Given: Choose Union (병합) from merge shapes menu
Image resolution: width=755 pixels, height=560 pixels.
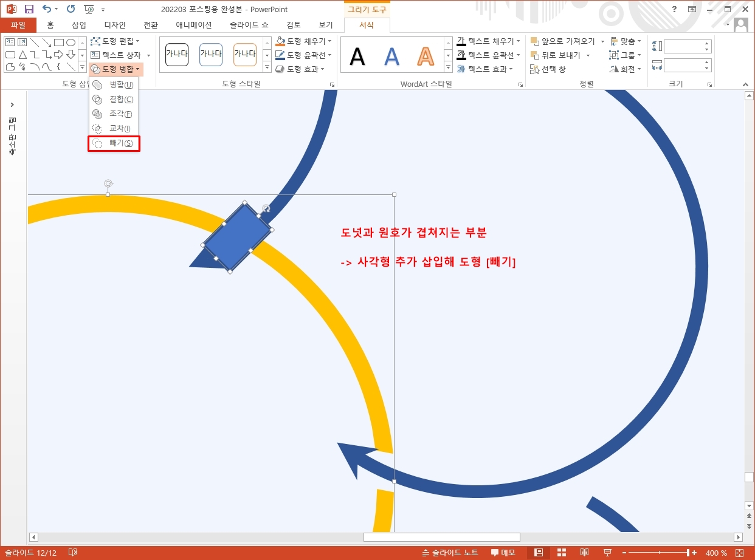Looking at the screenshot, I should tap(114, 85).
